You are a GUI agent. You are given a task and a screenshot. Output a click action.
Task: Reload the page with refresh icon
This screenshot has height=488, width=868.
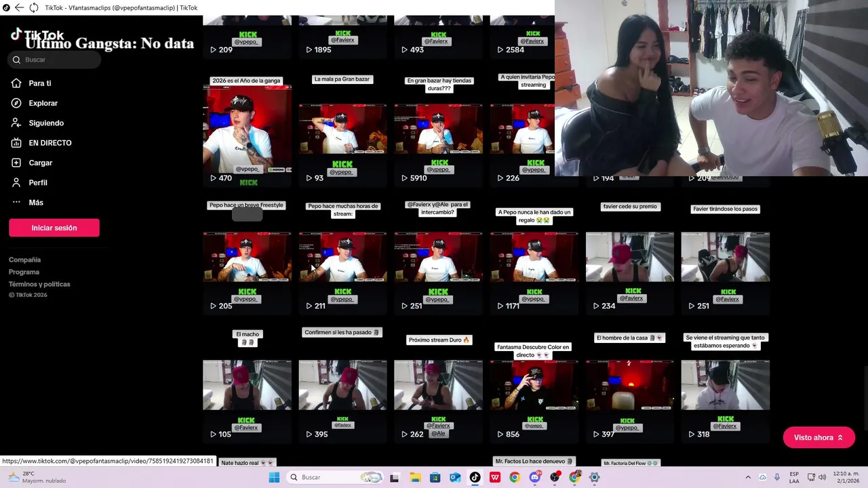(33, 7)
